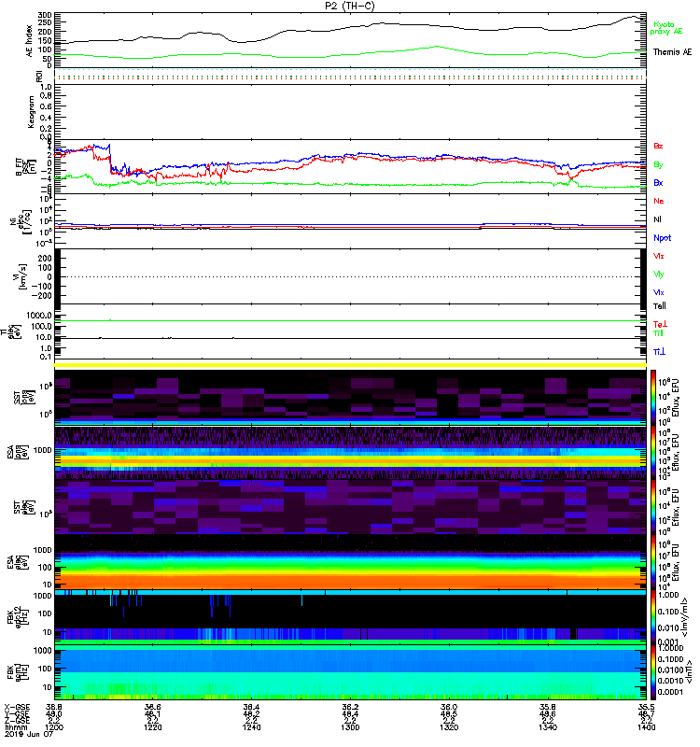Click the blue "Ti⊥" legend label

pyautogui.click(x=659, y=352)
